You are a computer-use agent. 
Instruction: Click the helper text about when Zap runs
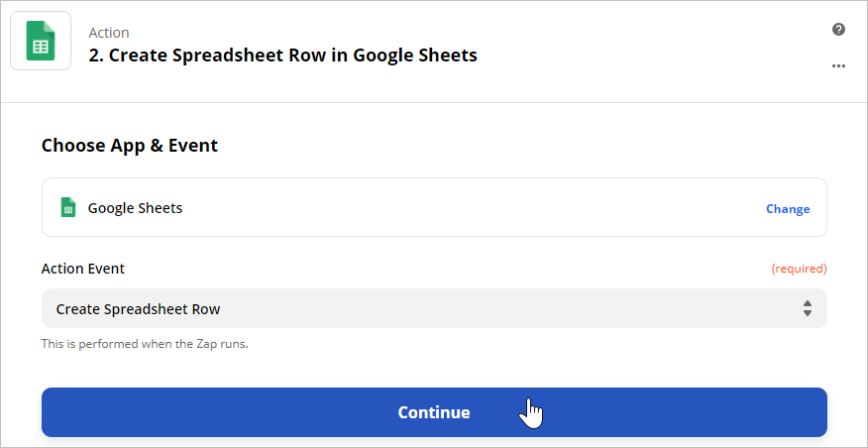click(145, 344)
